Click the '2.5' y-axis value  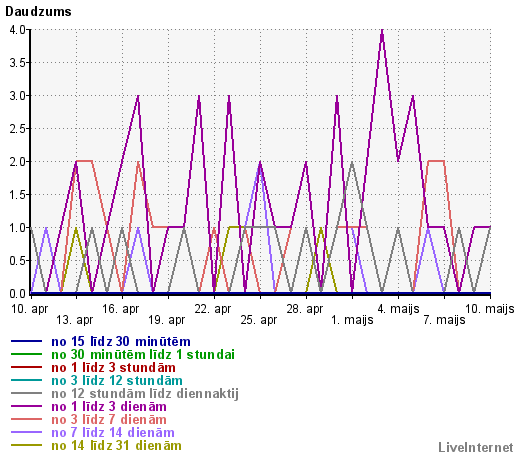18,129
